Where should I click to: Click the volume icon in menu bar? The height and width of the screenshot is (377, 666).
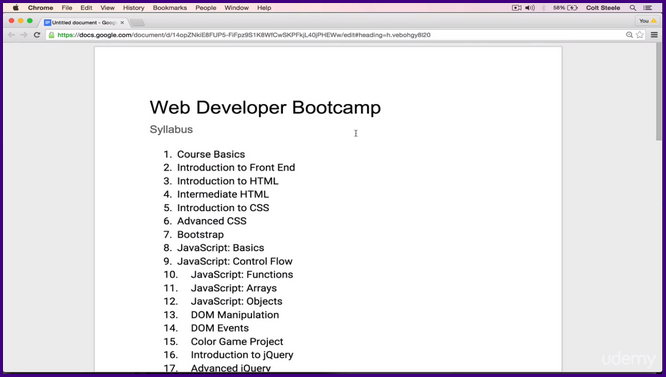click(x=530, y=8)
